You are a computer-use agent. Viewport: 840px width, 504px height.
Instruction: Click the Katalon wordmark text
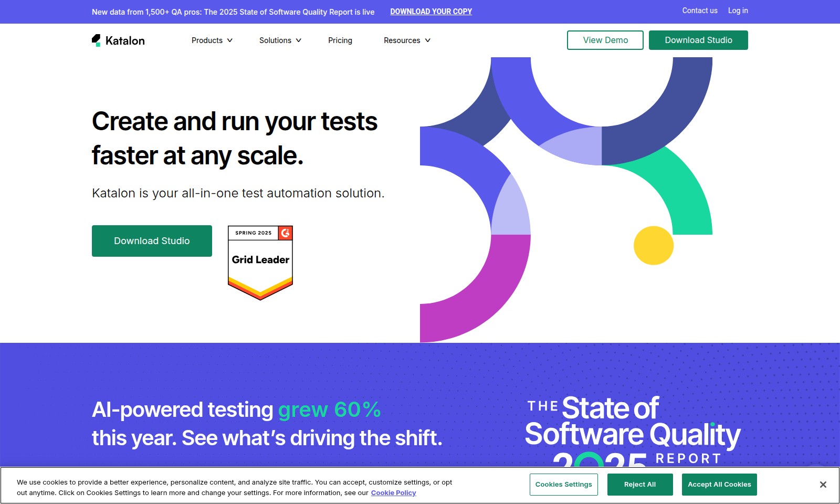point(125,41)
